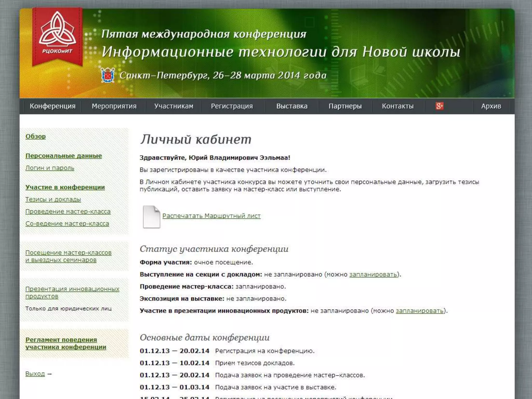Screen dimensions: 532x399
Task: Click the greeting Здравствуйте, Юрий Владимирович Ээльмаа!
Action: click(x=215, y=158)
